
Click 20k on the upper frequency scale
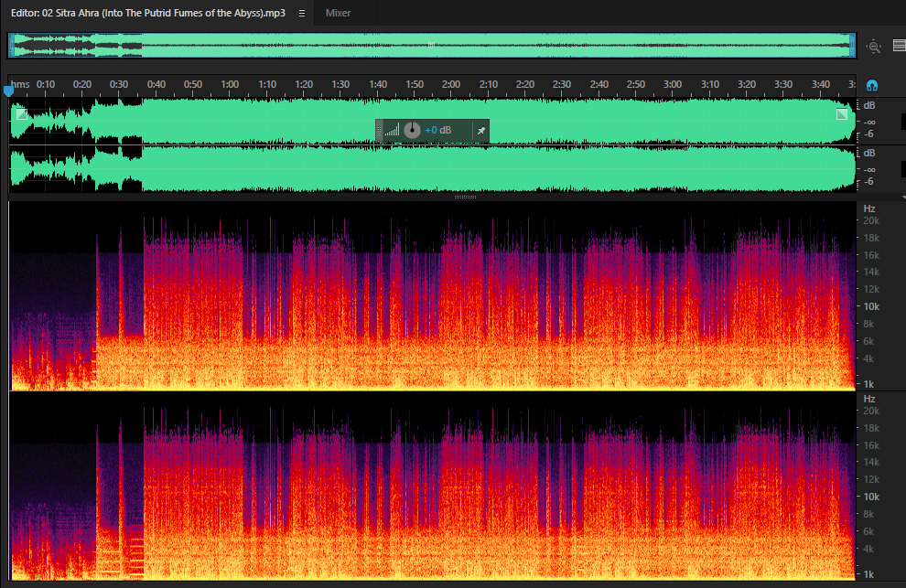(x=870, y=220)
